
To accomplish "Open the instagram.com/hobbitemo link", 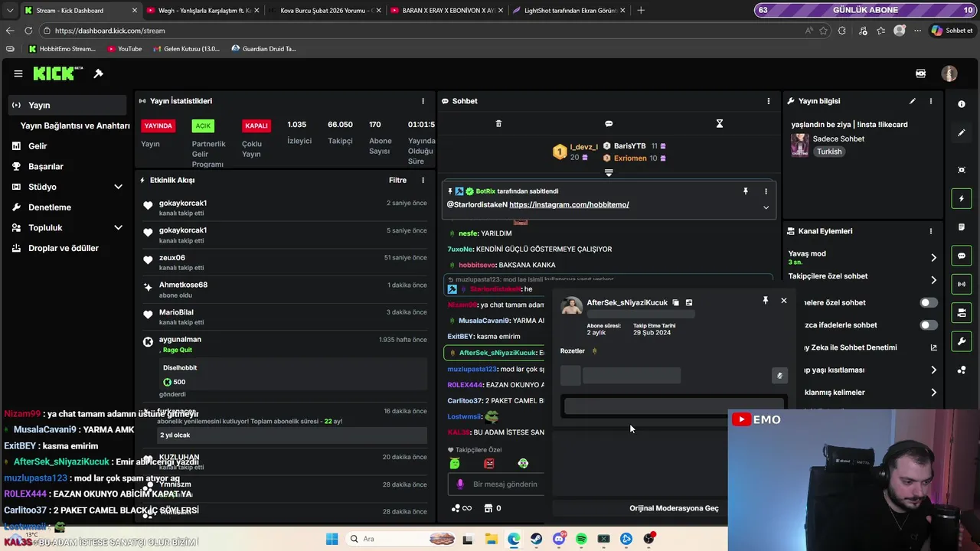I will [569, 205].
